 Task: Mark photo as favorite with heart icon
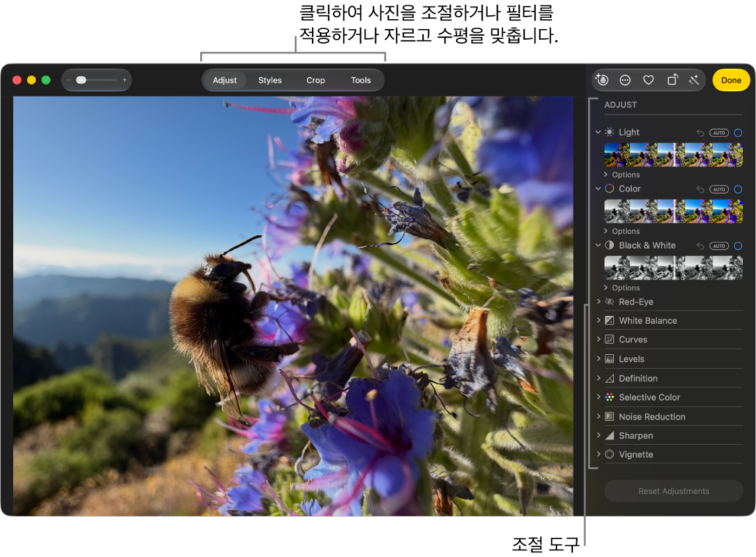[648, 80]
